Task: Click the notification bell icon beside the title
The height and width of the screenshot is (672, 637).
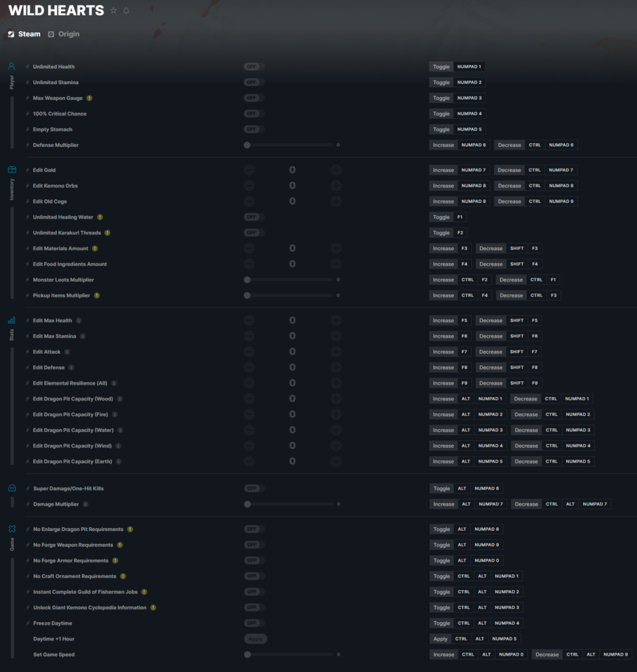Action: (x=126, y=10)
